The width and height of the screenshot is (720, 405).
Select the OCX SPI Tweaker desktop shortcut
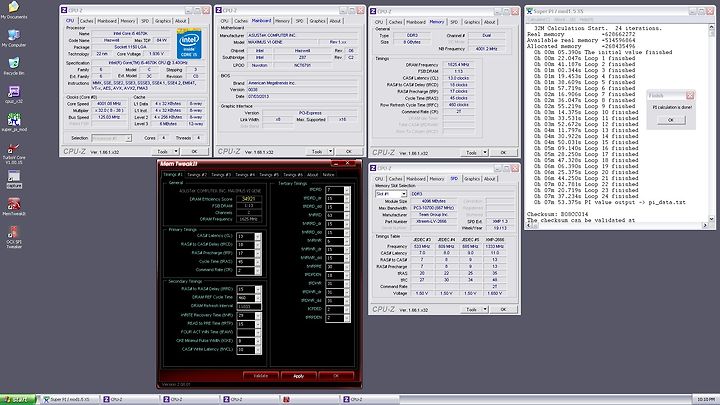point(14,236)
